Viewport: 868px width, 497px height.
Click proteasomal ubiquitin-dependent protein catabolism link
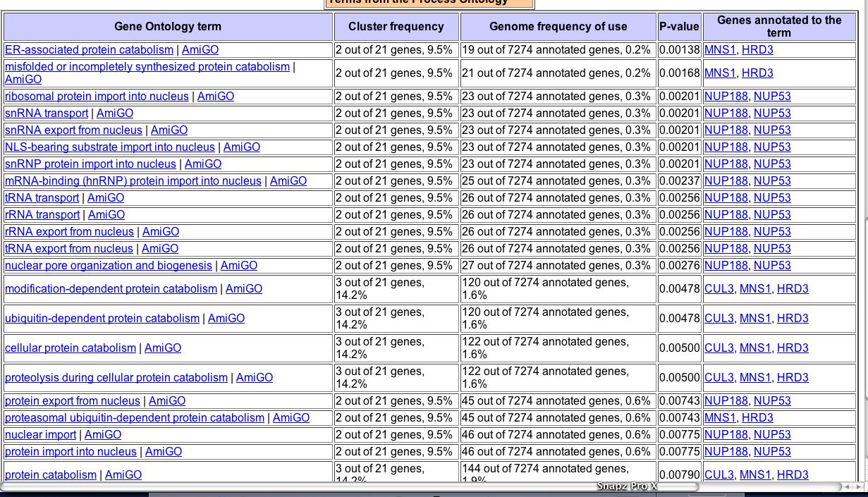(135, 418)
